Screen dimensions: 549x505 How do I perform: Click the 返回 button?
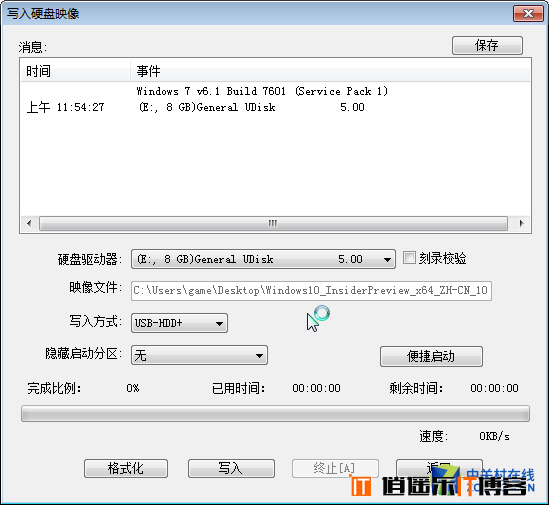tap(439, 468)
